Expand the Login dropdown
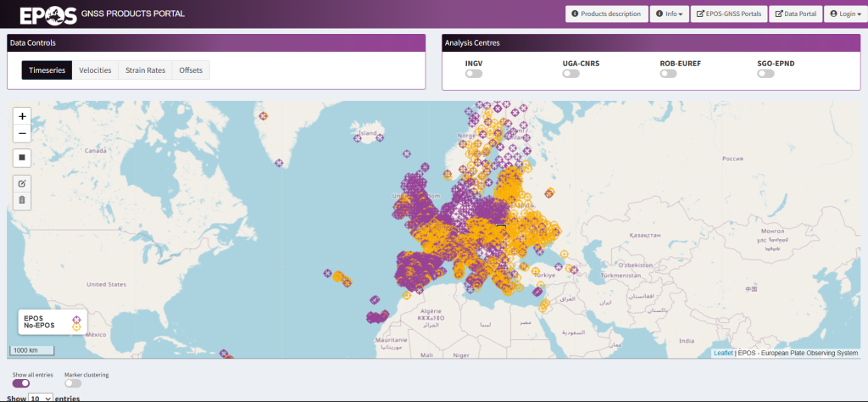The width and height of the screenshot is (868, 402). pos(843,14)
